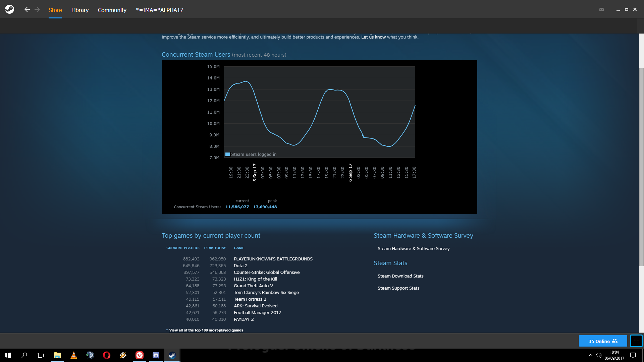Click 'Steam users logged in' legend

click(x=251, y=154)
